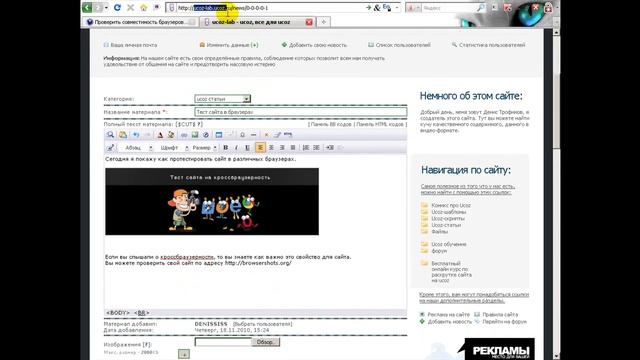Toggle underline formatting
The image size is (640, 360).
(247, 147)
